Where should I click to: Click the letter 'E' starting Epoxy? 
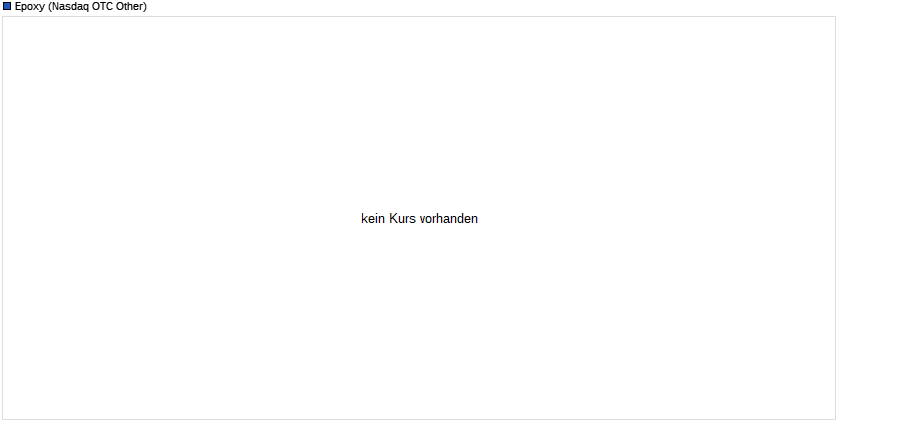tap(18, 6)
